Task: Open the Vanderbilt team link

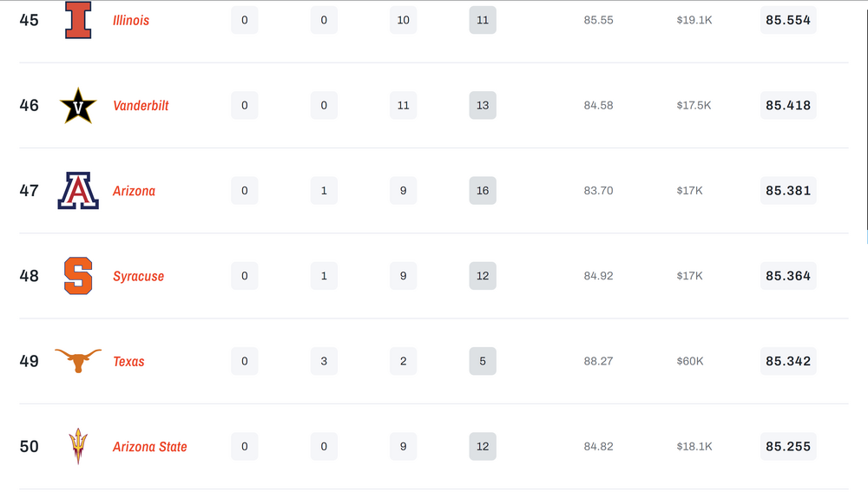Action: tap(141, 106)
